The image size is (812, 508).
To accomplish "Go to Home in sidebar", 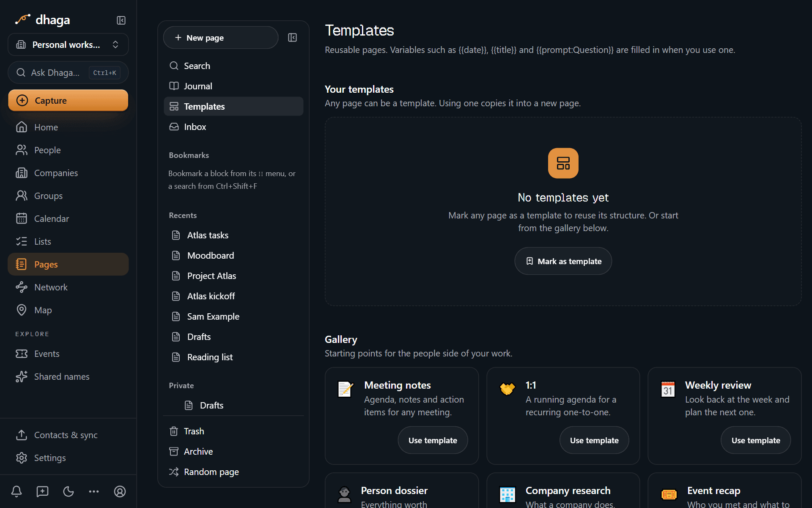I will pyautogui.click(x=68, y=127).
